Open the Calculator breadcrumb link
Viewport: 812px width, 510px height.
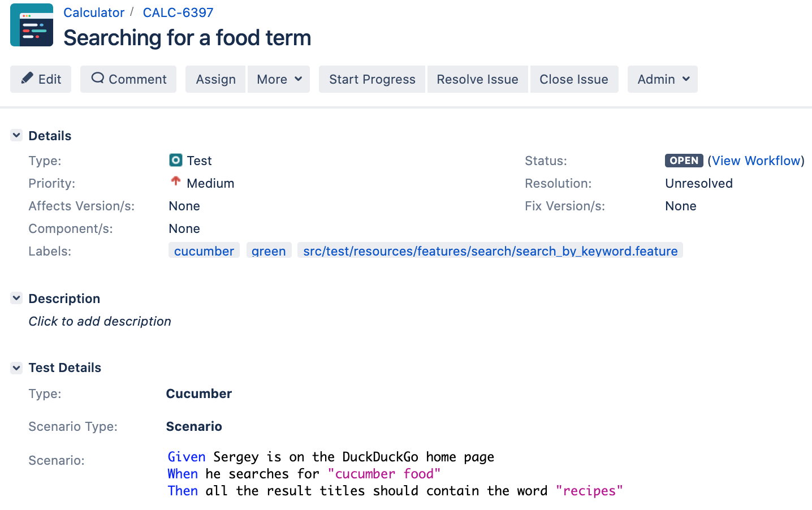click(94, 12)
